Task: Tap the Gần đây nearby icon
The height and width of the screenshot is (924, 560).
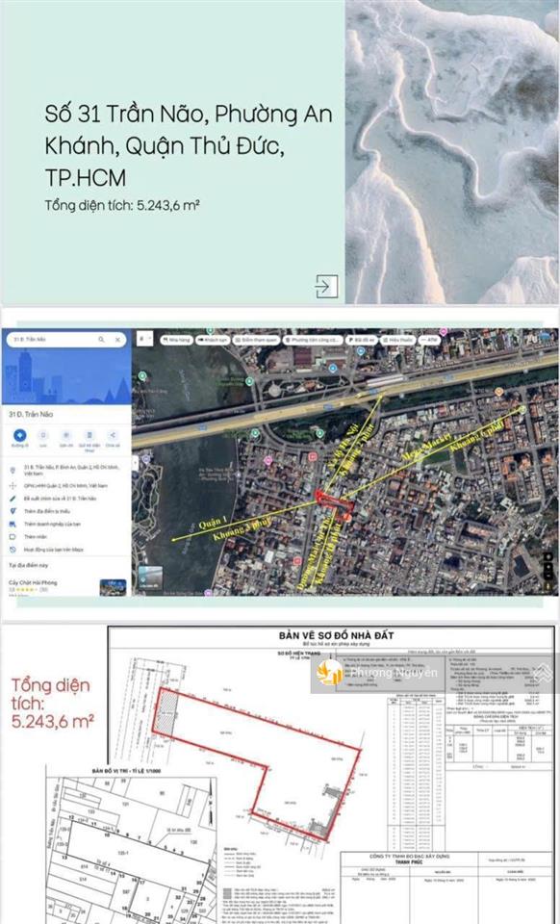Action: 66,435
